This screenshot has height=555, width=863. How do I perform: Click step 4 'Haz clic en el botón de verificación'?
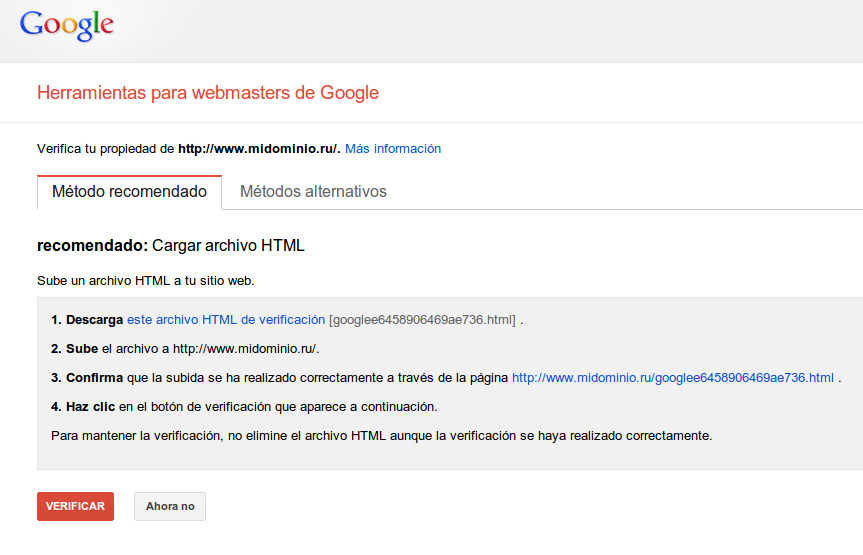244,407
